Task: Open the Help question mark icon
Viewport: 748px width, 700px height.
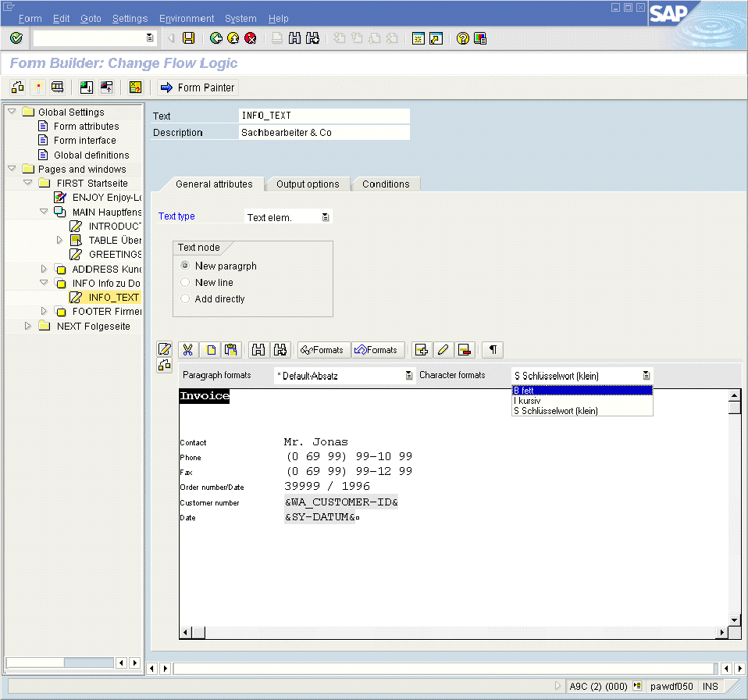Action: pos(463,38)
